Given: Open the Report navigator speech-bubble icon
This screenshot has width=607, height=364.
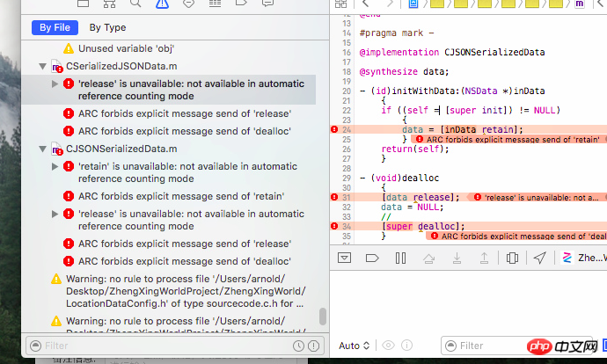Looking at the screenshot, I should [267, 4].
